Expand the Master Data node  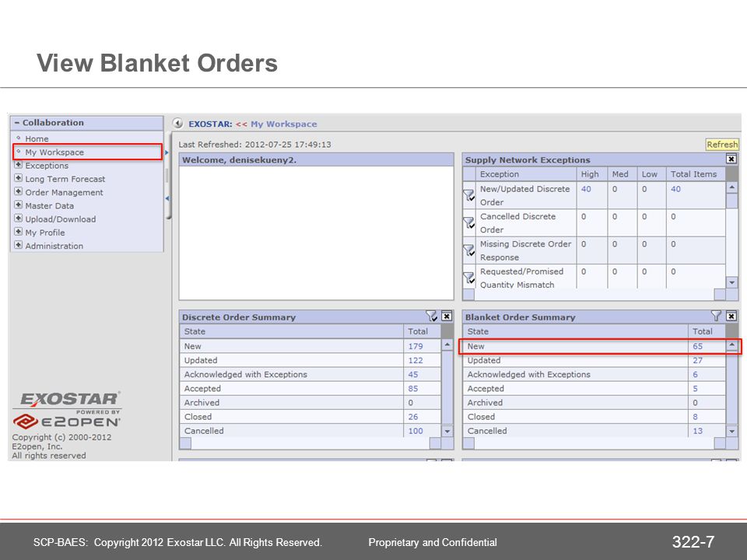18,205
